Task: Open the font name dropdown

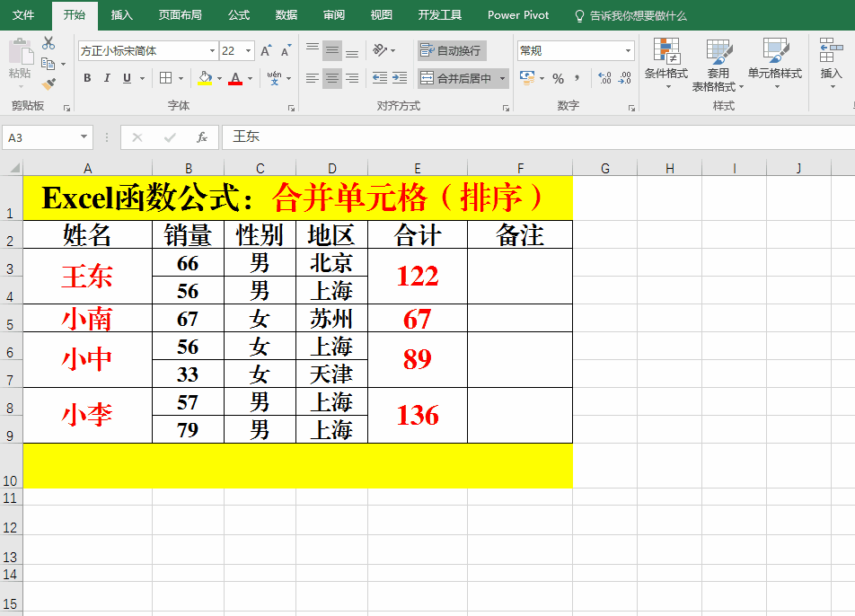Action: (x=212, y=51)
